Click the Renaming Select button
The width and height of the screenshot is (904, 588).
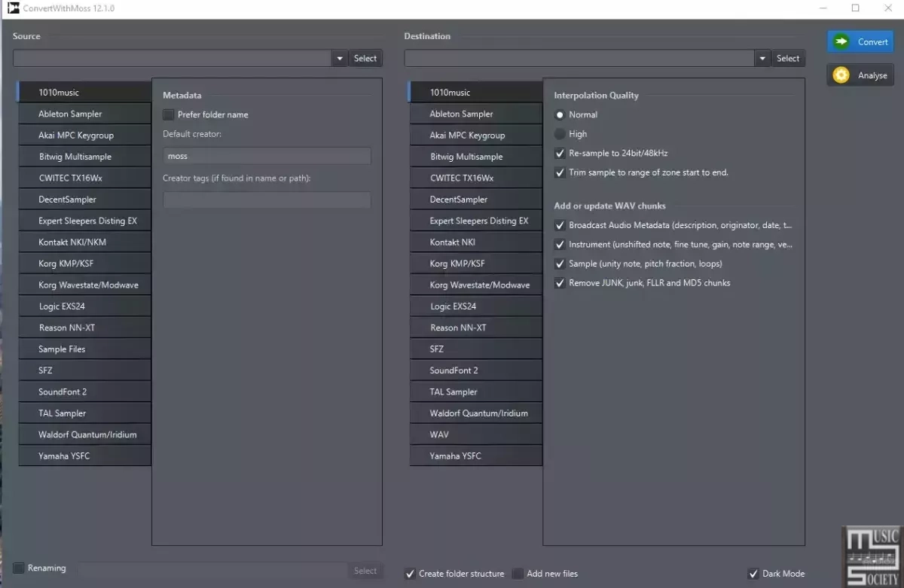[x=365, y=571]
